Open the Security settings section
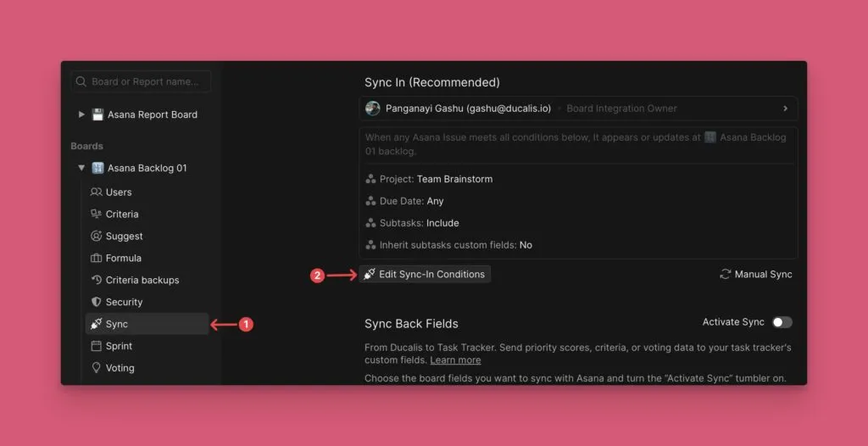Screen dimensions: 868x446 [124, 303]
